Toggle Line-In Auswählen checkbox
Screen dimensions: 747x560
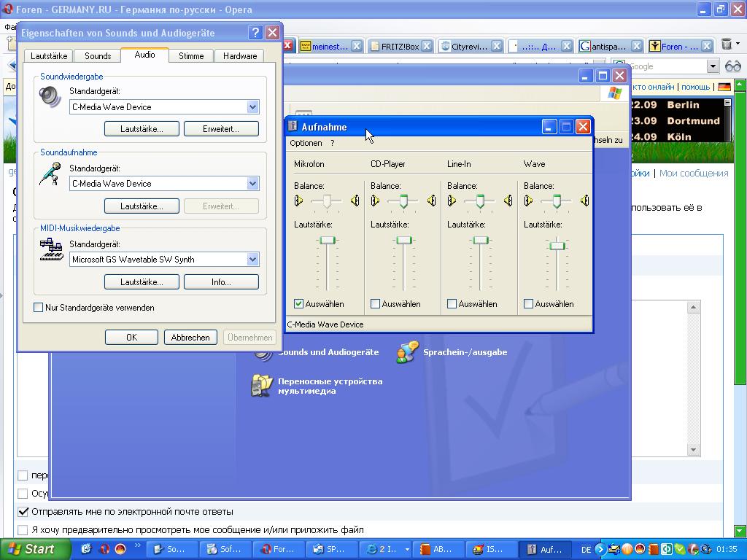[452, 304]
